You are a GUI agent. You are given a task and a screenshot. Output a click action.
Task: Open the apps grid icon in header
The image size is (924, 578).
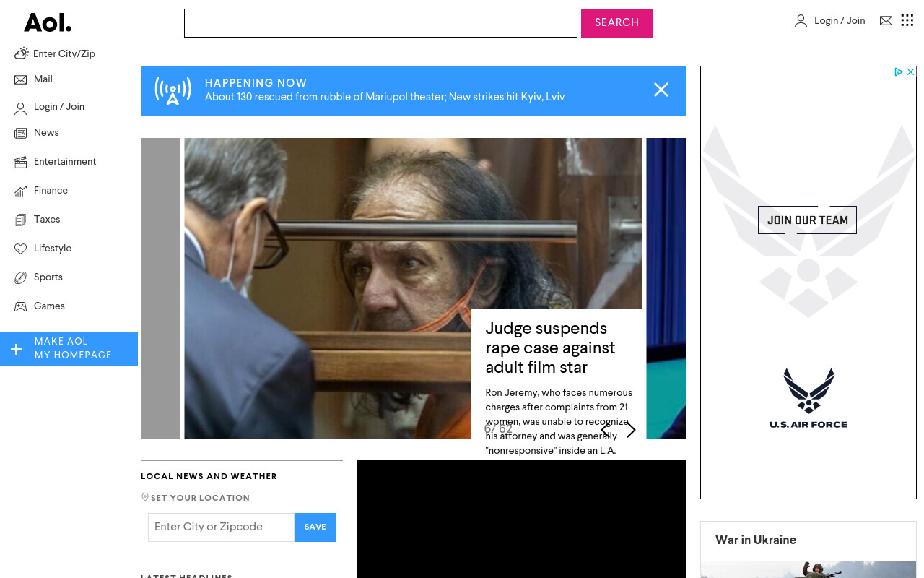(x=907, y=20)
